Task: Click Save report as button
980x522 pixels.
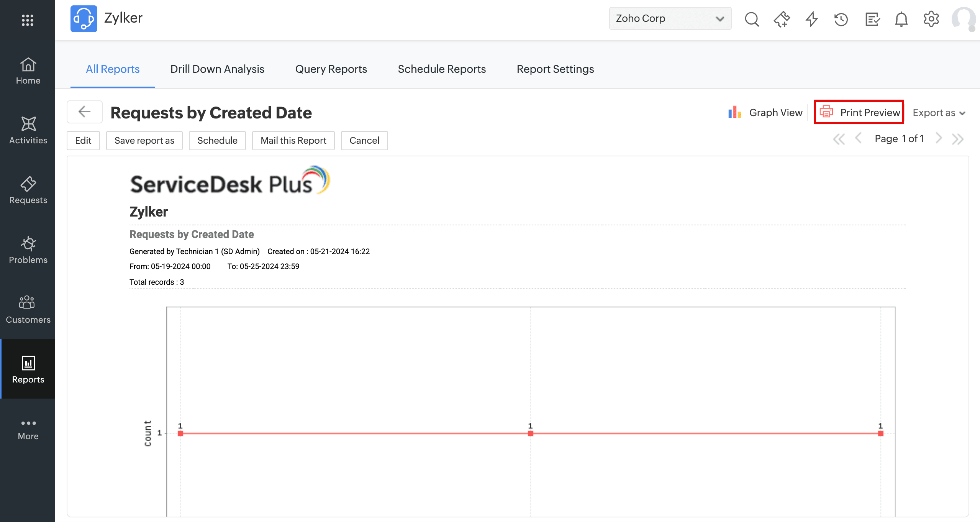Action: [144, 140]
